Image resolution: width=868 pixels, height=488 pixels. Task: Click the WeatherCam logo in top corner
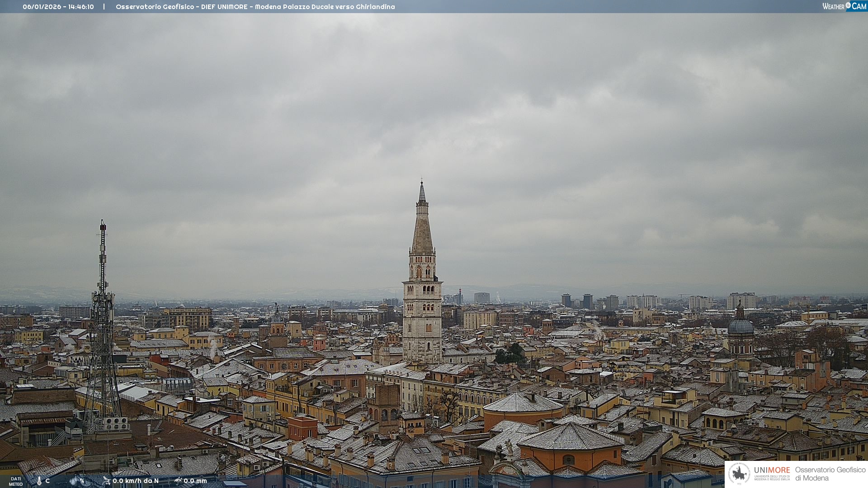[x=844, y=6]
